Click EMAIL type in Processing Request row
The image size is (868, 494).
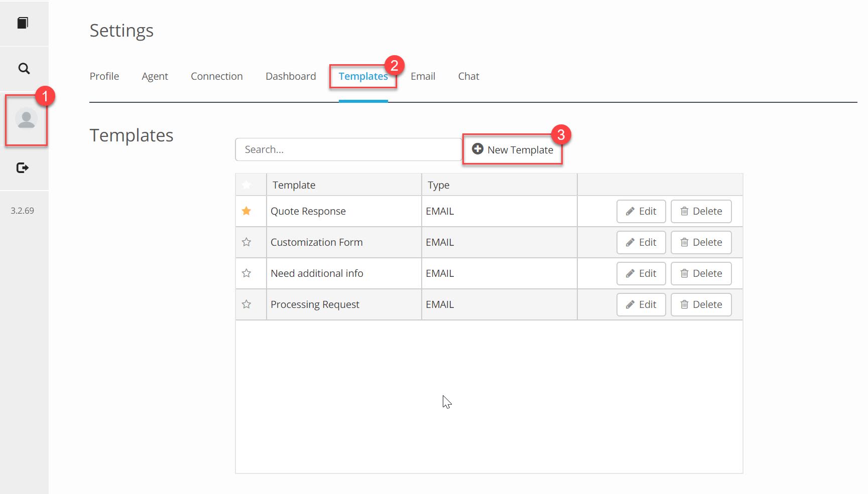click(440, 304)
